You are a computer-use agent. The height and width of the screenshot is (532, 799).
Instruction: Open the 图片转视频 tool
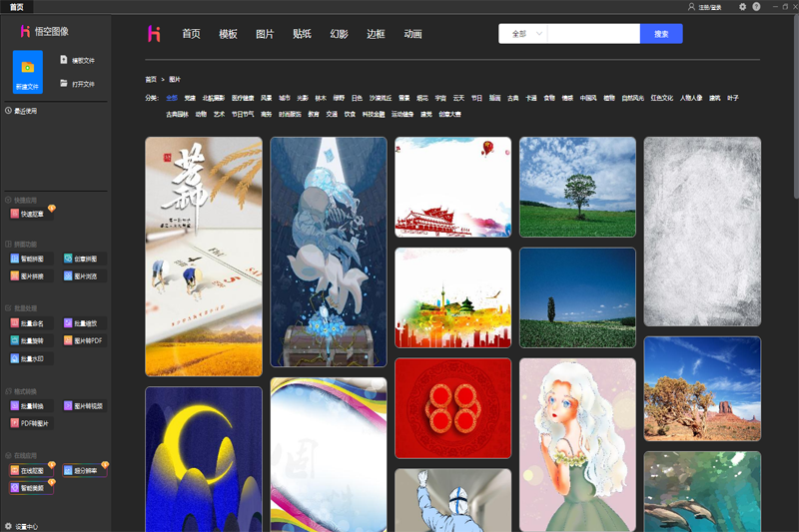coord(83,406)
